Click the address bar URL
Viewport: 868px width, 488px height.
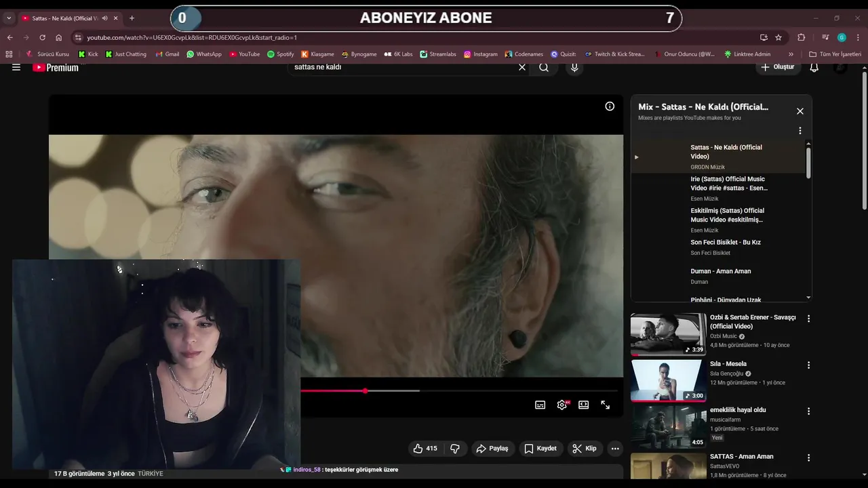point(192,37)
